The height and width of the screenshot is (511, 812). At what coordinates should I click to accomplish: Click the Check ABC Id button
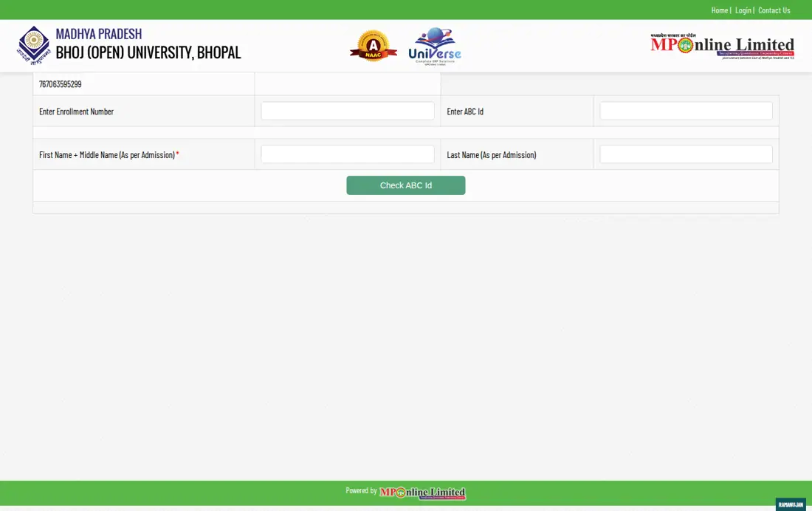tap(406, 185)
